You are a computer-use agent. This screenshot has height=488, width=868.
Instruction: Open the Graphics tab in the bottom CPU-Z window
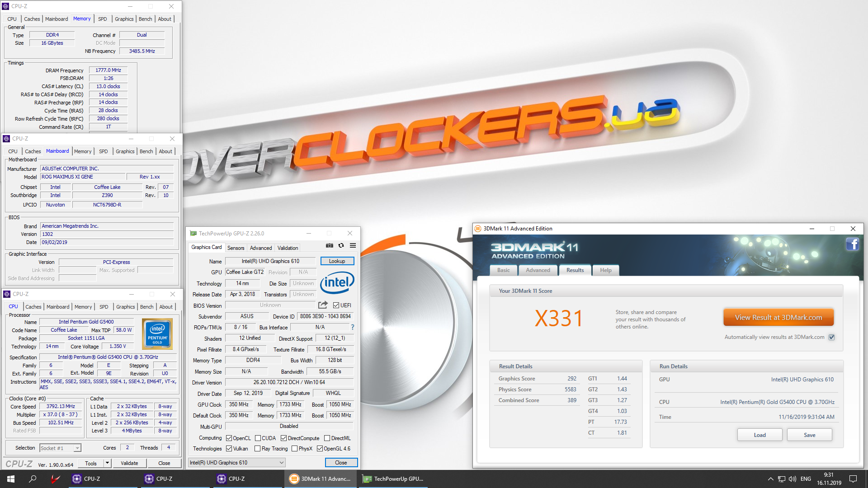point(125,307)
